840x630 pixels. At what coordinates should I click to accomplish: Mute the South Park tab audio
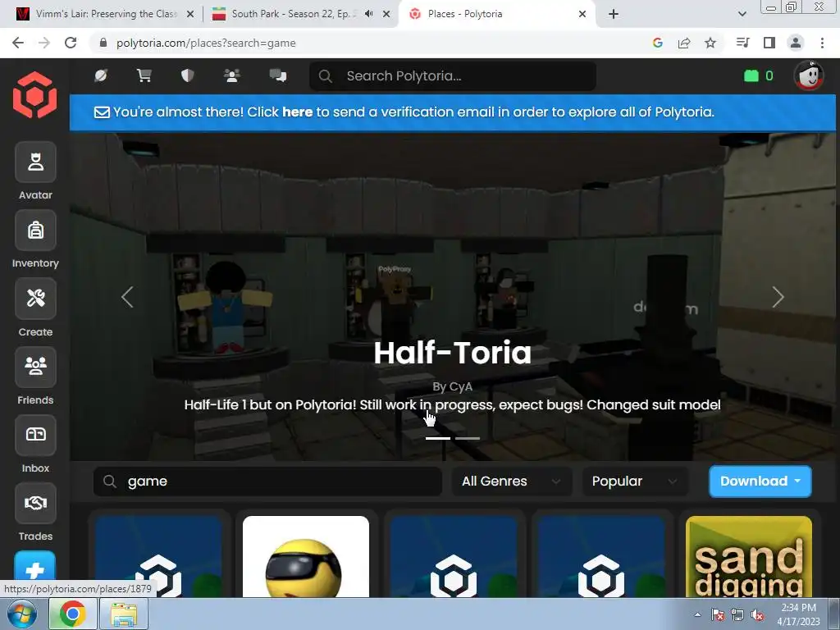368,14
